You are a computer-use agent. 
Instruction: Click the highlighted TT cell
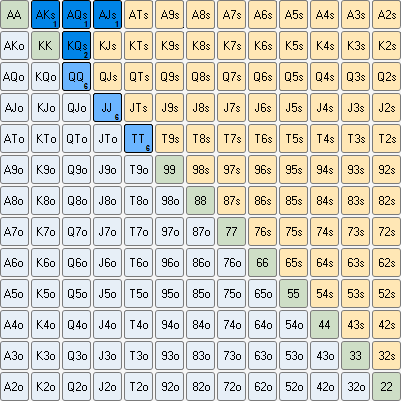pyautogui.click(x=138, y=139)
